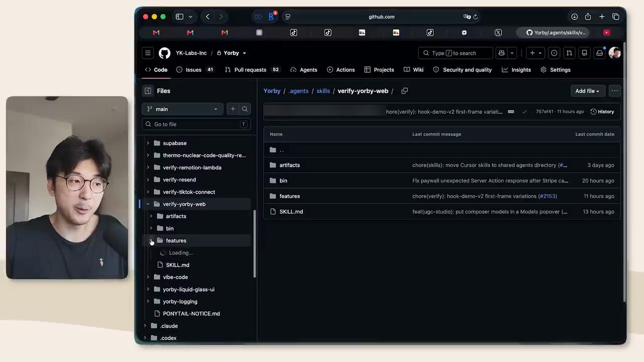This screenshot has width=644, height=362.
Task: Expand commit message ellipsis button
Action: pos(511,112)
